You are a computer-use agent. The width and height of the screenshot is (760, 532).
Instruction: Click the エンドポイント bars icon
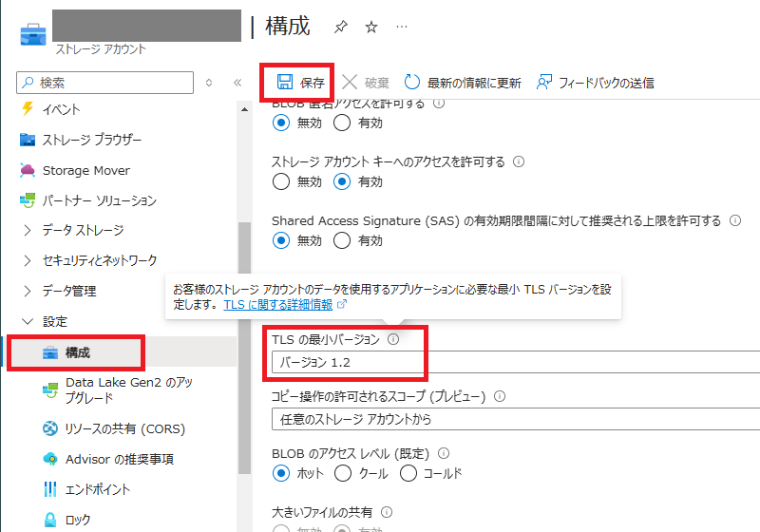coord(50,489)
